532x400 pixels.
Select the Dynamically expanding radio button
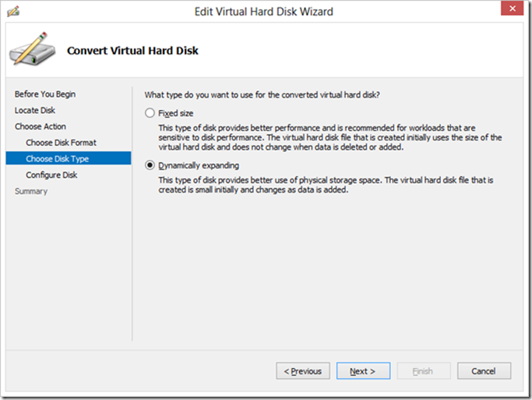pyautogui.click(x=150, y=165)
